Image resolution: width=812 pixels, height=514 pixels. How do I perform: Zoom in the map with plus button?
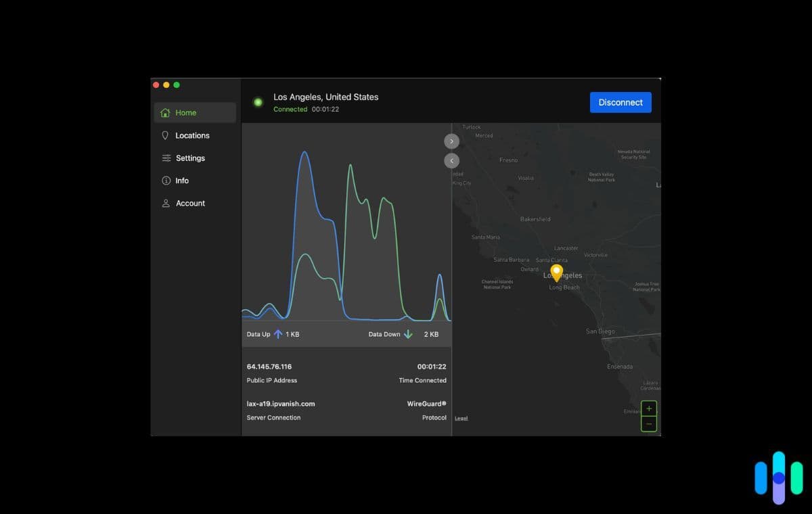point(649,408)
